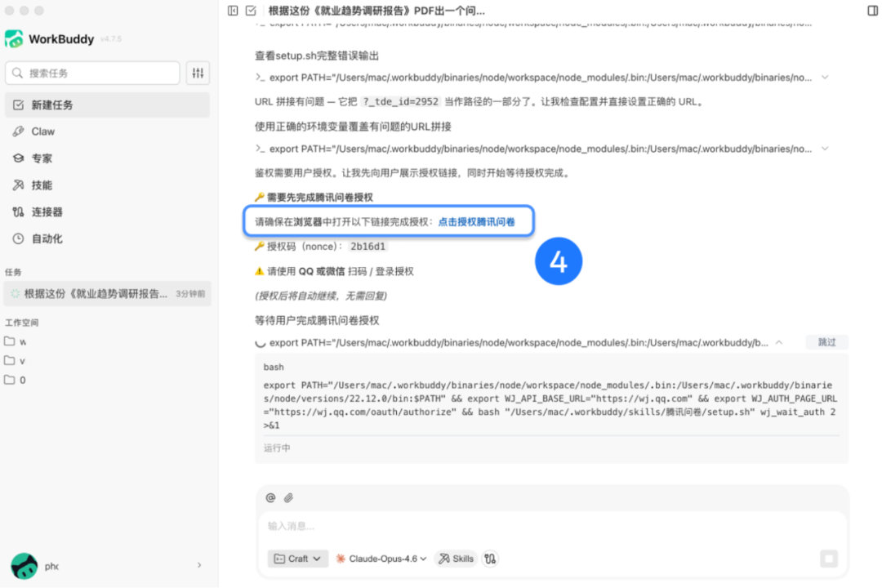Expand the command under 查看setup.sh完整错误输出
This screenshot has width=882, height=588.
825,78
